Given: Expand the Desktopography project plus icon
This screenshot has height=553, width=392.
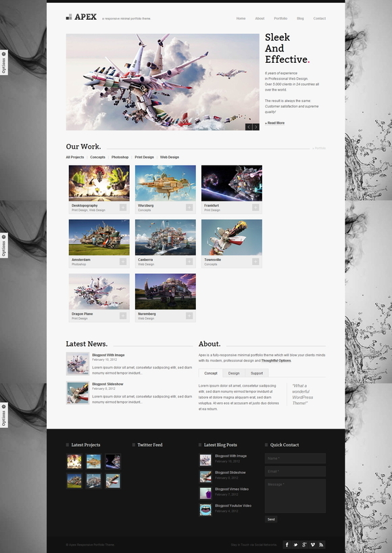Looking at the screenshot, I should (x=123, y=208).
